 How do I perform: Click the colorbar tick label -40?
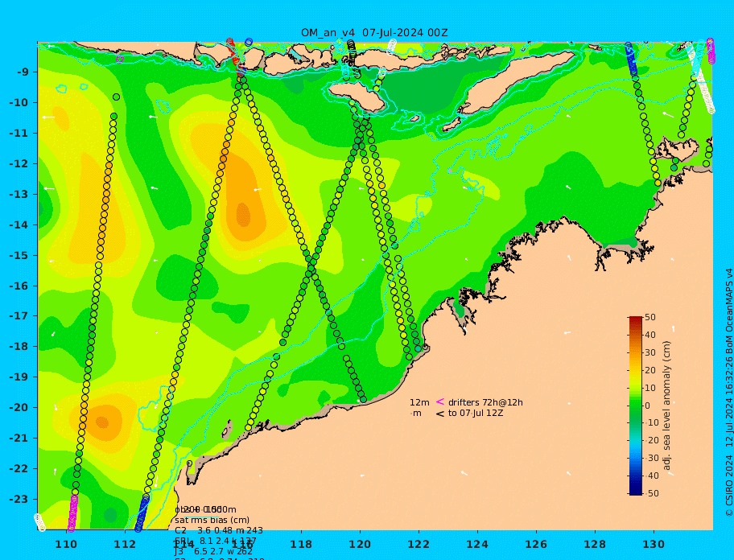651,476
